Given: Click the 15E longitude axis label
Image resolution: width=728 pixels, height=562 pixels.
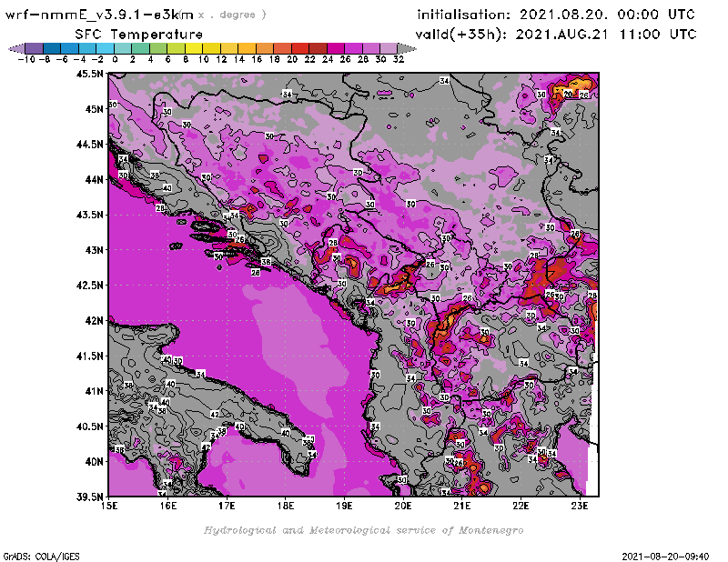Looking at the screenshot, I should (x=109, y=506).
